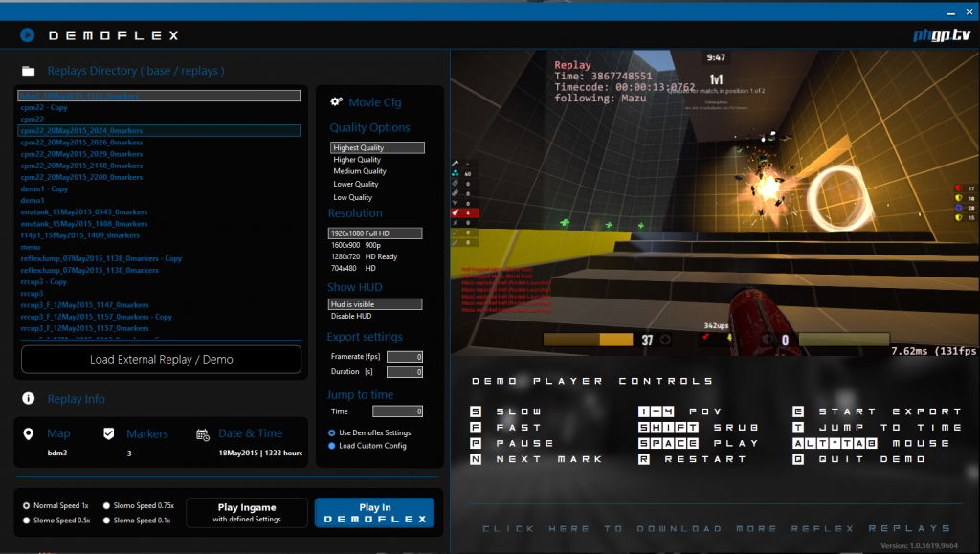Click the Date & Time calendar icon
Screen dimensions: 980x554
pyautogui.click(x=203, y=434)
